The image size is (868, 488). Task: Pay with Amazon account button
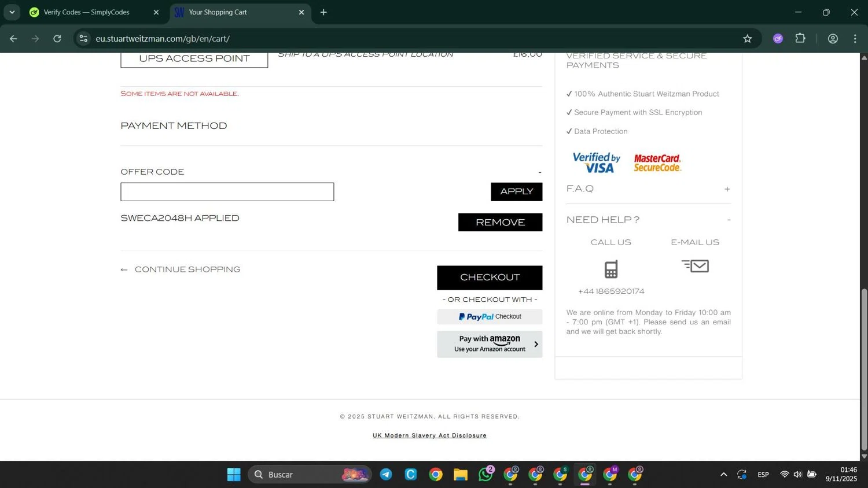(x=490, y=344)
